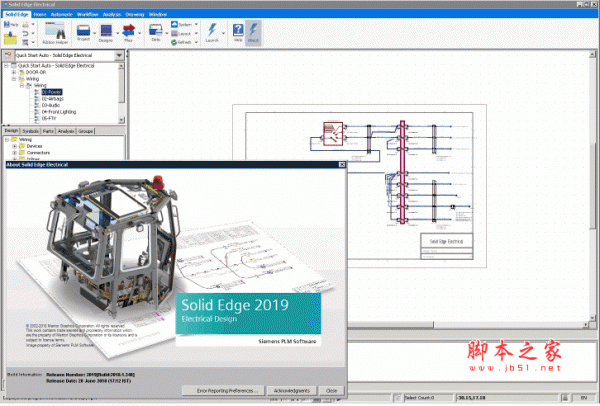Click the Help question mark icon
The width and height of the screenshot is (600, 406).
[x=238, y=29]
